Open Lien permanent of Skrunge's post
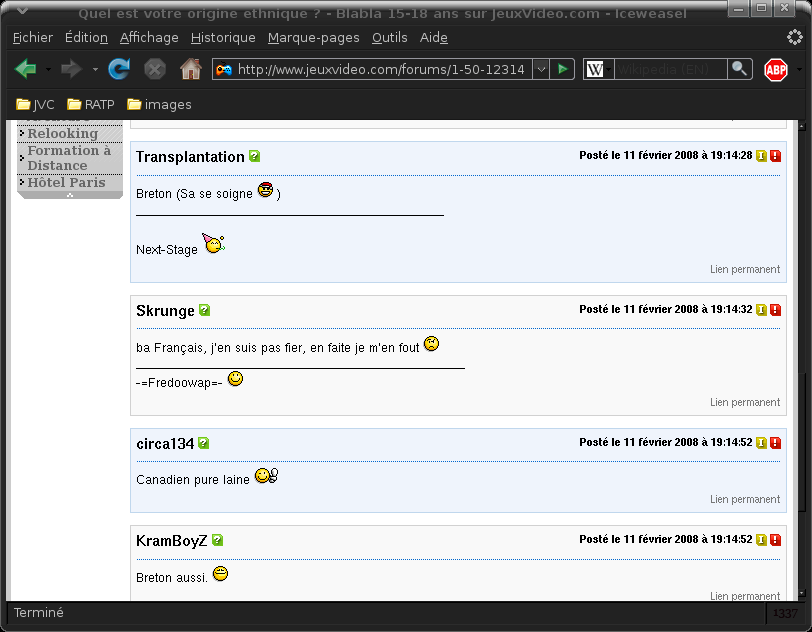This screenshot has width=812, height=632. coord(745,403)
